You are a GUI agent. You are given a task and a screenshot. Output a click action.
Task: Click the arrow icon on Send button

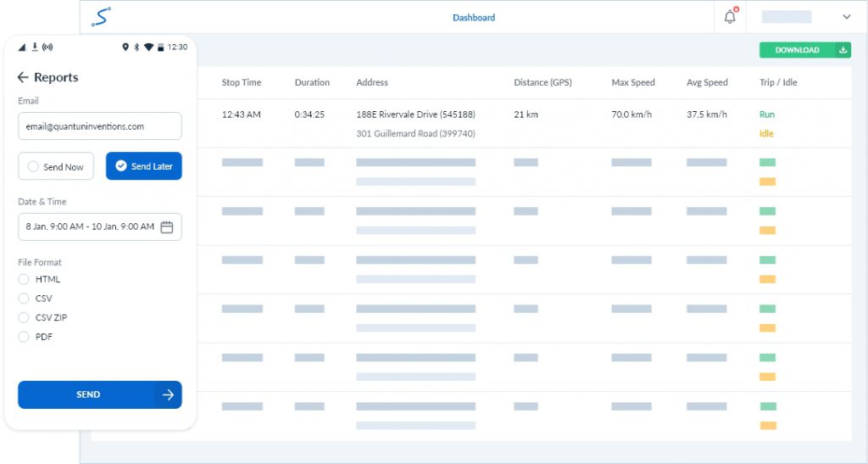[x=168, y=394]
